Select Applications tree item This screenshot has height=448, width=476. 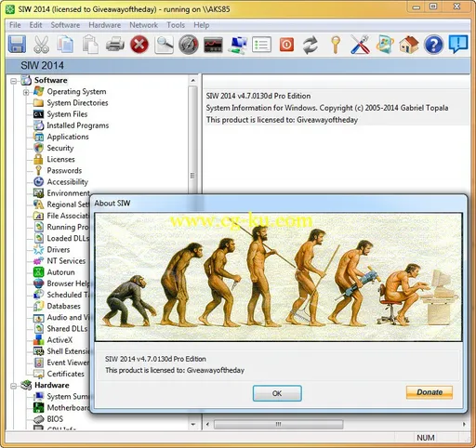coord(68,137)
